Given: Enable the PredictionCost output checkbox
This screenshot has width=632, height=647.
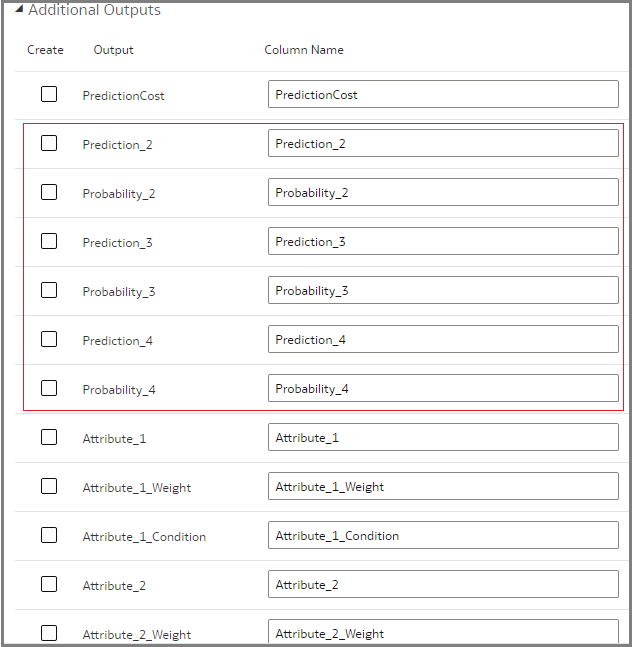Looking at the screenshot, I should [49, 94].
